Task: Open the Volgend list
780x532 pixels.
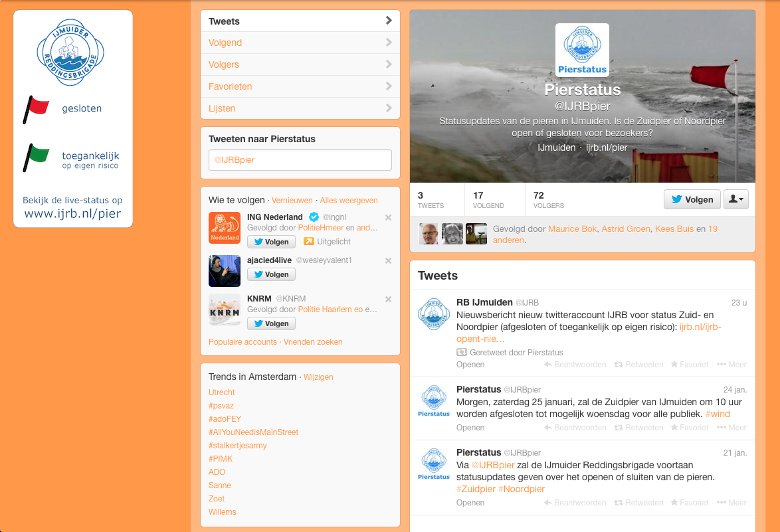Action: click(300, 43)
